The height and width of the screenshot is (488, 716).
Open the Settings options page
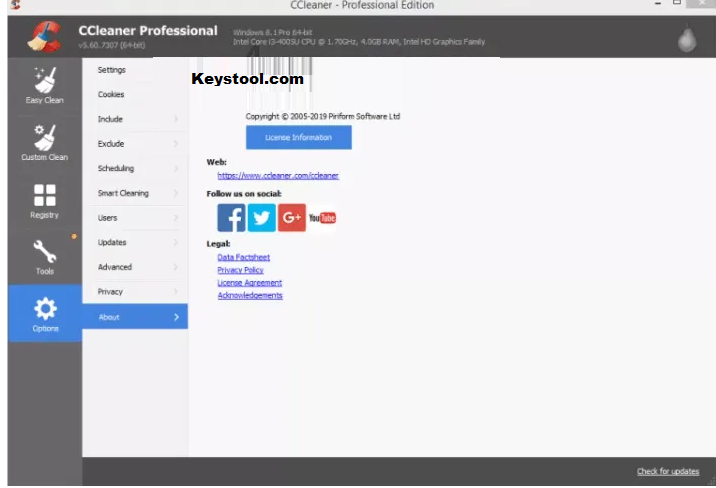(x=135, y=70)
